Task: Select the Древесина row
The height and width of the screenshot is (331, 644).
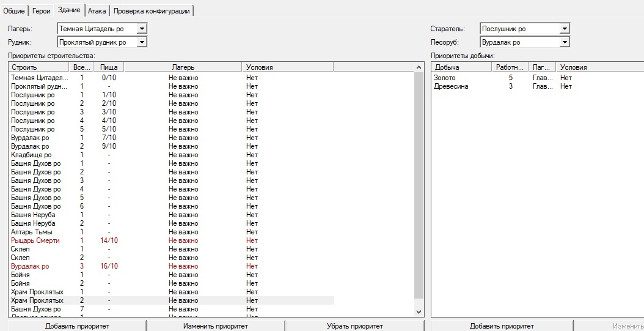Action: 538,86
